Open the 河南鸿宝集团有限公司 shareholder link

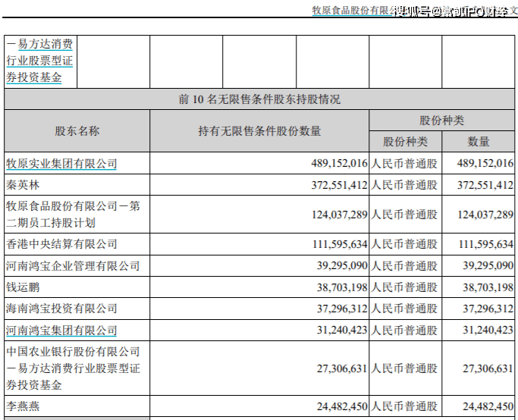pos(61,331)
